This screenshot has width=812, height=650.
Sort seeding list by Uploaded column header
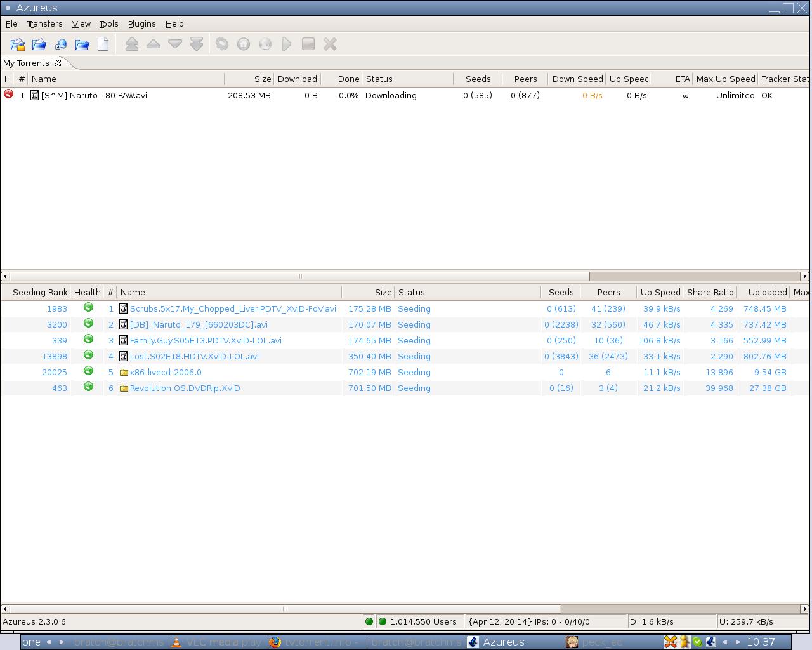point(763,292)
